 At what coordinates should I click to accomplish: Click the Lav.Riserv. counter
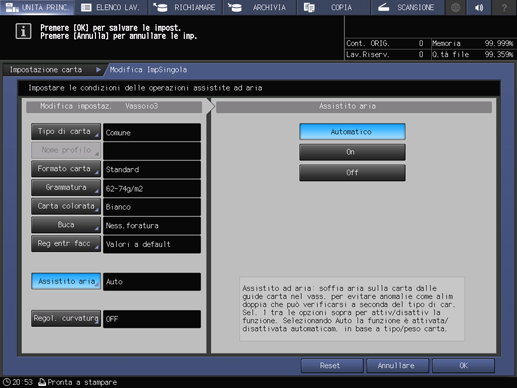tap(387, 54)
